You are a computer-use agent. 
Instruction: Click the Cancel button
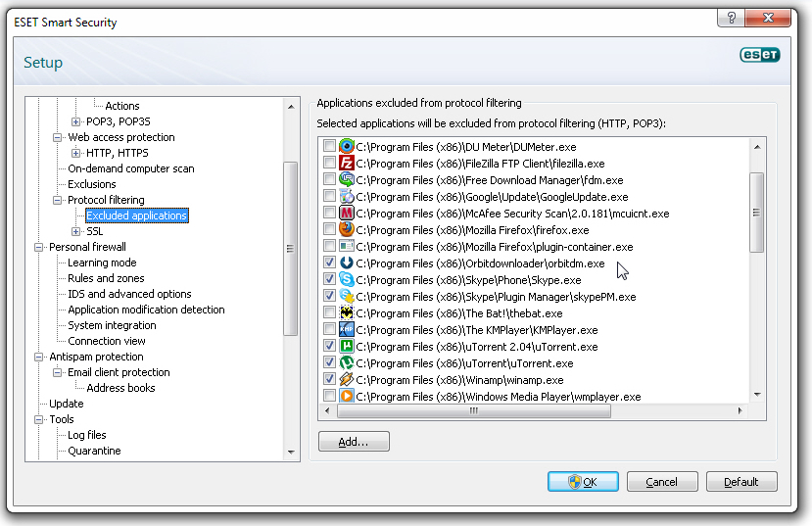(662, 482)
